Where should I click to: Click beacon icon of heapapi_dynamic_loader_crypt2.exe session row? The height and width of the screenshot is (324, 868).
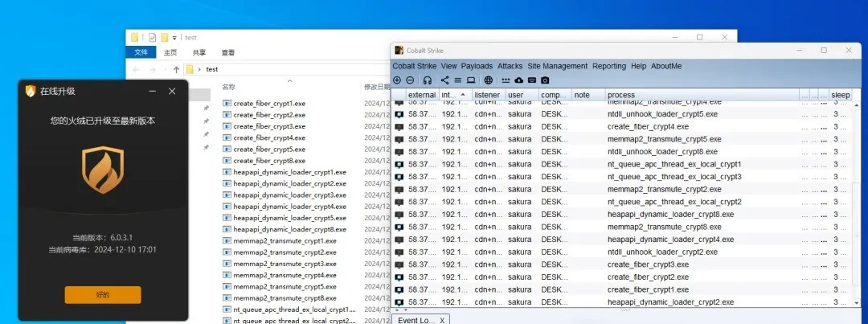(x=399, y=302)
